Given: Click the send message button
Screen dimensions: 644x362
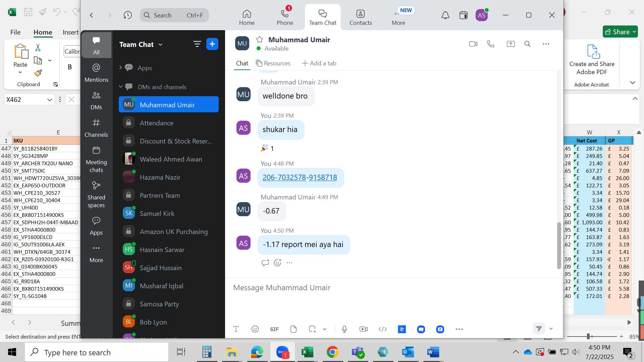Looking at the screenshot, I should click(x=539, y=328).
